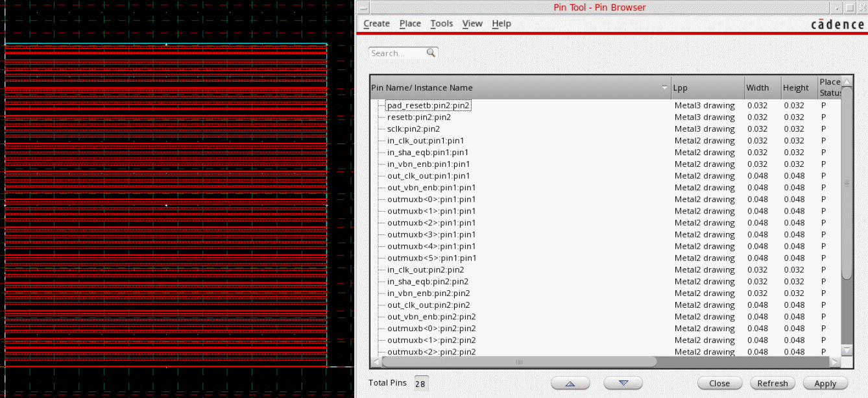
Task: Sort by Pin Name column dropdown arrow
Action: [664, 88]
